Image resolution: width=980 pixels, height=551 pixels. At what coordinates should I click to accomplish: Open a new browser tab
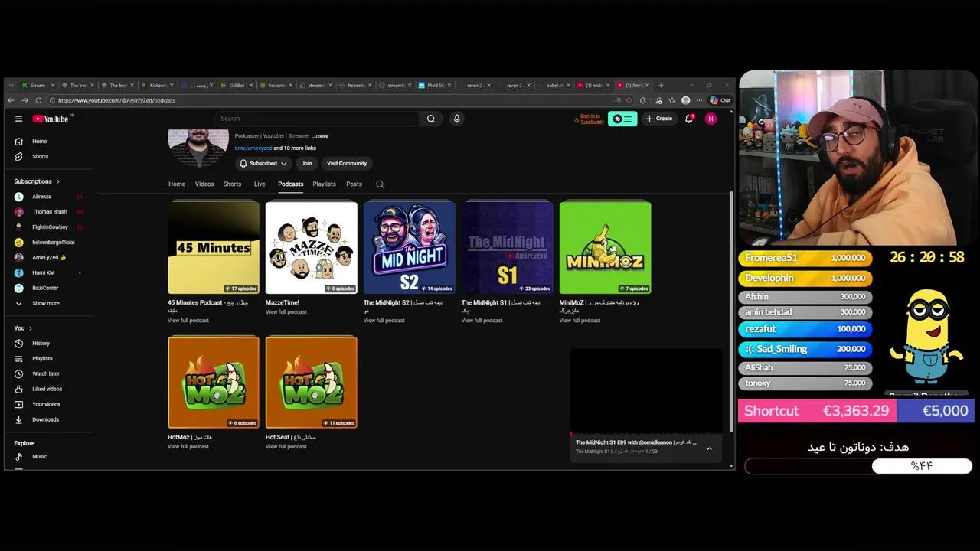coord(661,85)
